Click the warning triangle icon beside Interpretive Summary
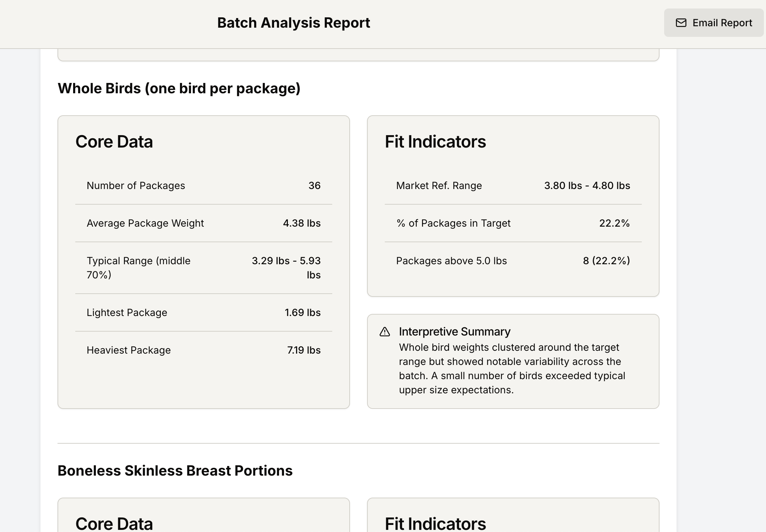 coord(385,332)
